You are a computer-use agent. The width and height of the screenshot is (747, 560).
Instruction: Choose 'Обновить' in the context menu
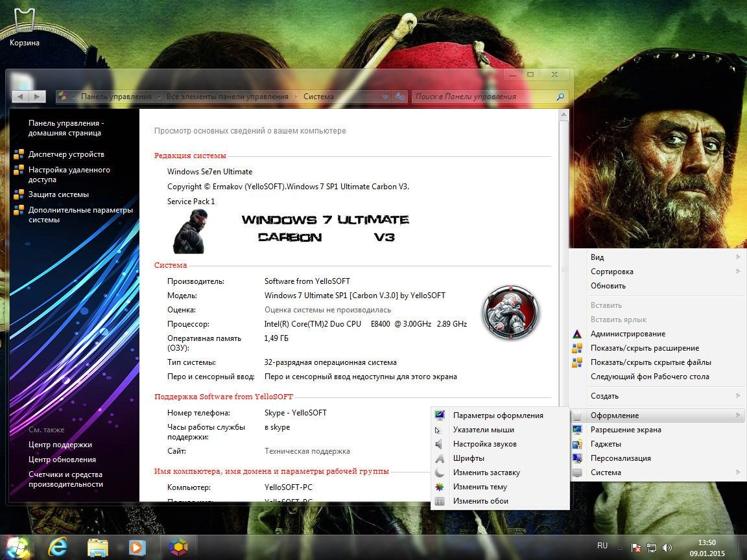pos(658,286)
